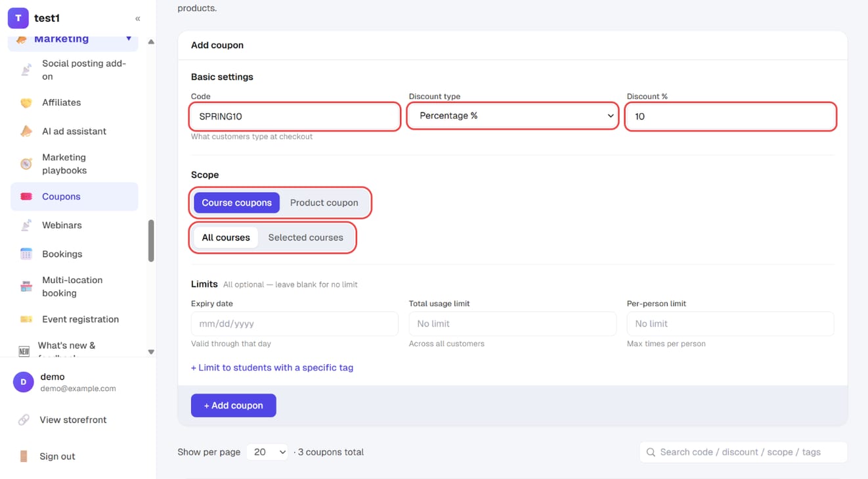Click the purple T workspace logo

point(18,18)
